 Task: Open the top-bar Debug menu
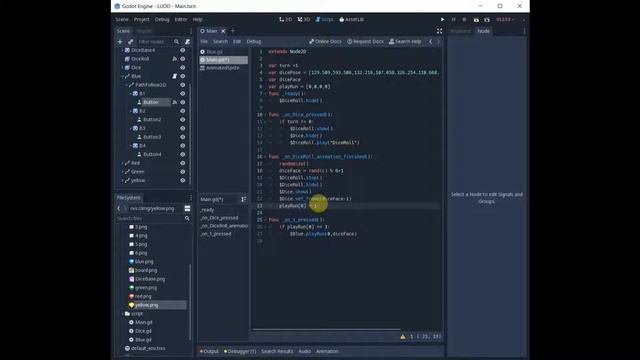(x=162, y=20)
